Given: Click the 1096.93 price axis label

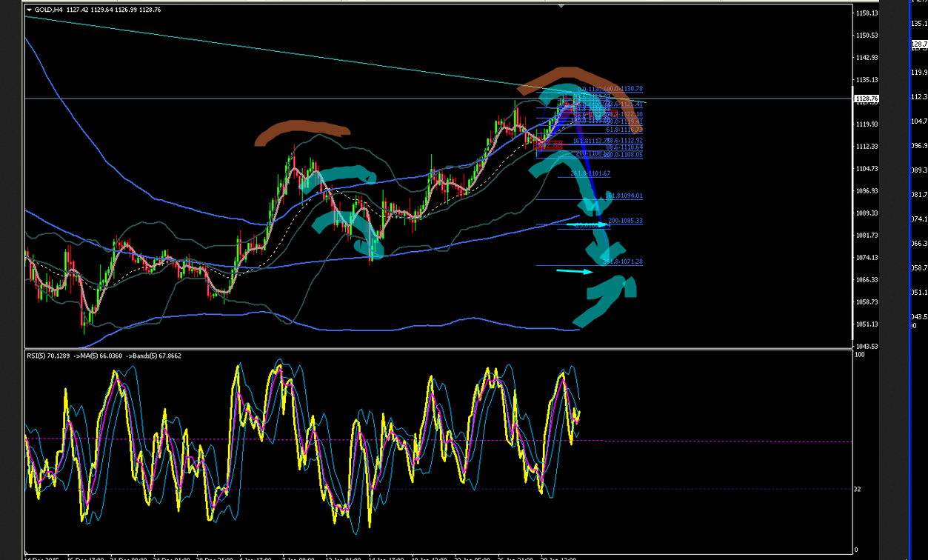Looking at the screenshot, I should point(867,191).
